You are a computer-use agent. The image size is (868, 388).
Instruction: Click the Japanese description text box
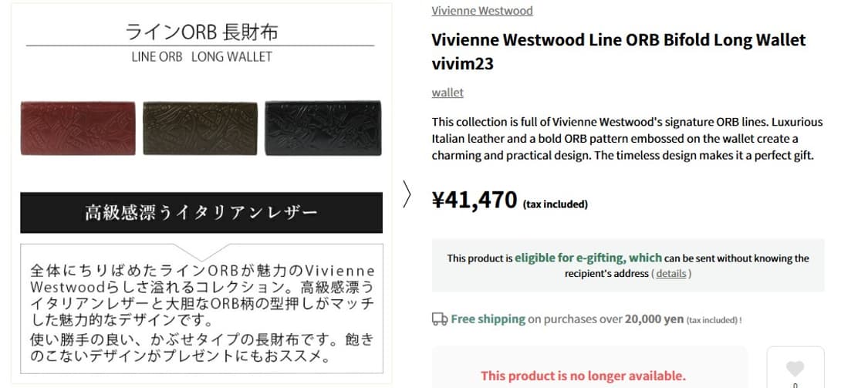[x=201, y=313]
